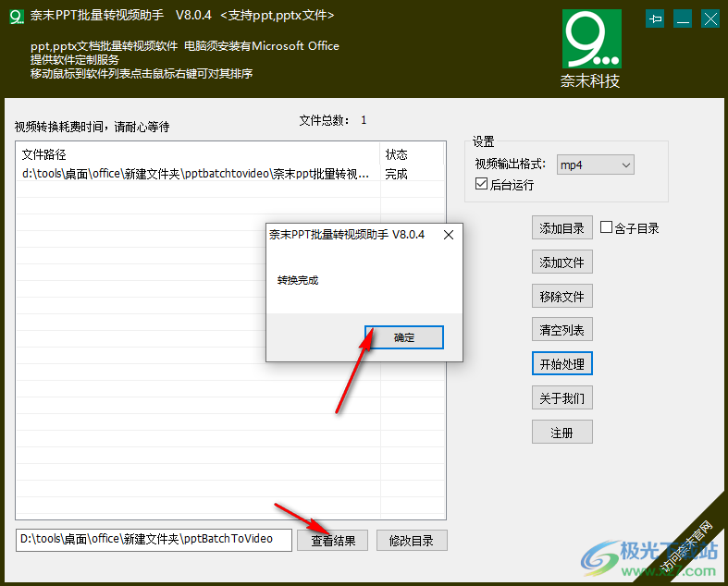Click the 访问奈末官网 corner link

pyautogui.click(x=686, y=546)
